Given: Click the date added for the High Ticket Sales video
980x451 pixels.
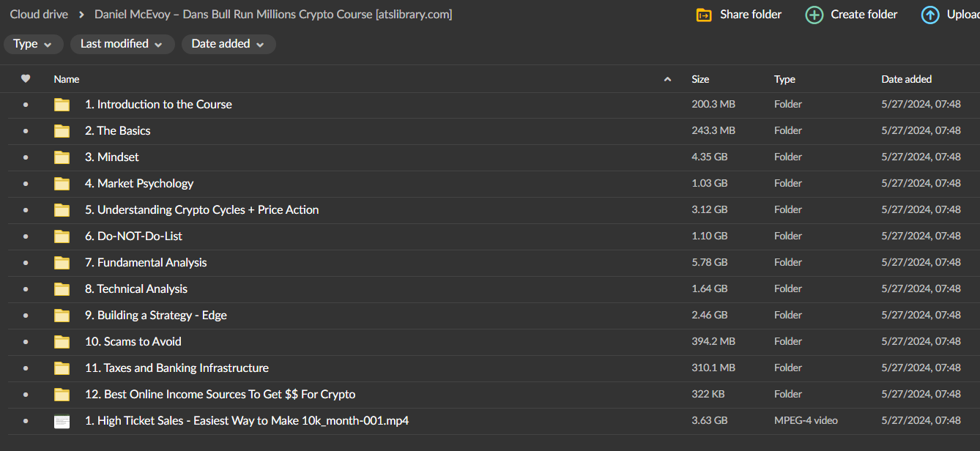Looking at the screenshot, I should tap(921, 421).
